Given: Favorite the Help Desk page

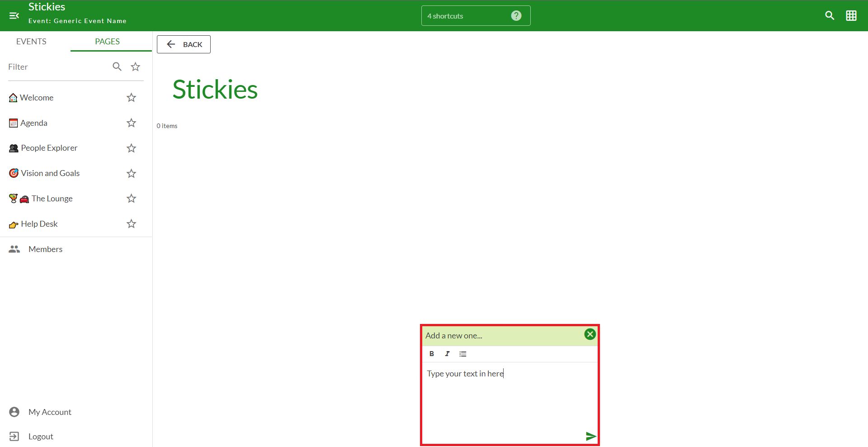Looking at the screenshot, I should click(x=131, y=224).
